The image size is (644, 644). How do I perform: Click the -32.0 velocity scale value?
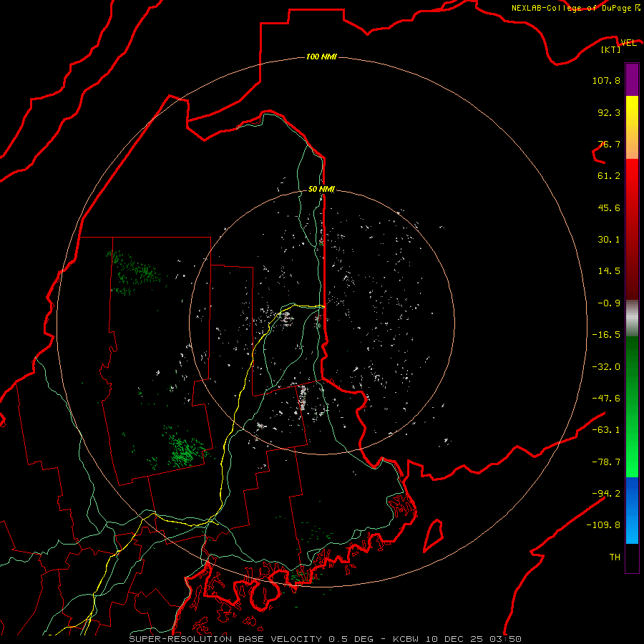[x=606, y=367]
